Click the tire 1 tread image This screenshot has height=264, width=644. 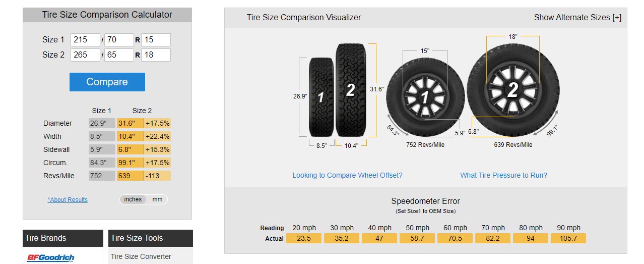point(321,97)
